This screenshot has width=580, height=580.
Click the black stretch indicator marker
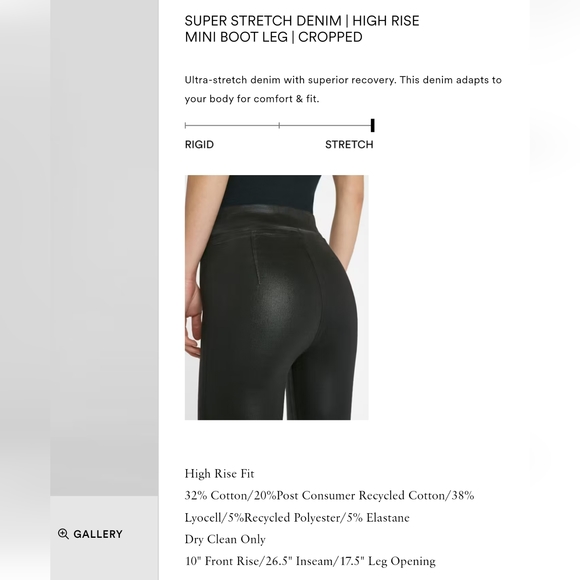(372, 125)
